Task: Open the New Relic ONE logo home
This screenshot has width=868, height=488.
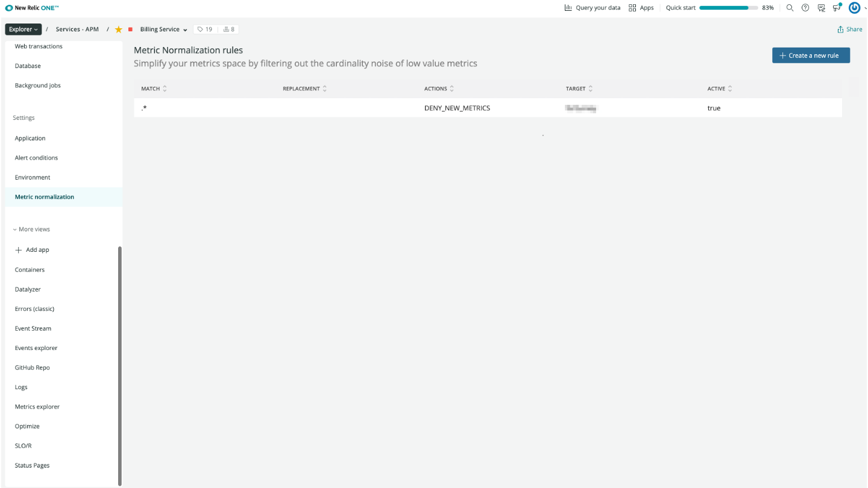Action: [32, 8]
